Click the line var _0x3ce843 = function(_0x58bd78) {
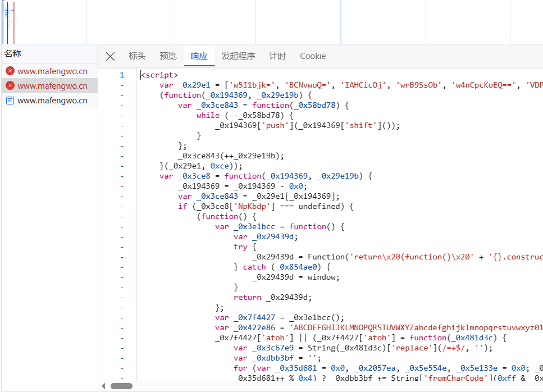 pyautogui.click(x=263, y=105)
